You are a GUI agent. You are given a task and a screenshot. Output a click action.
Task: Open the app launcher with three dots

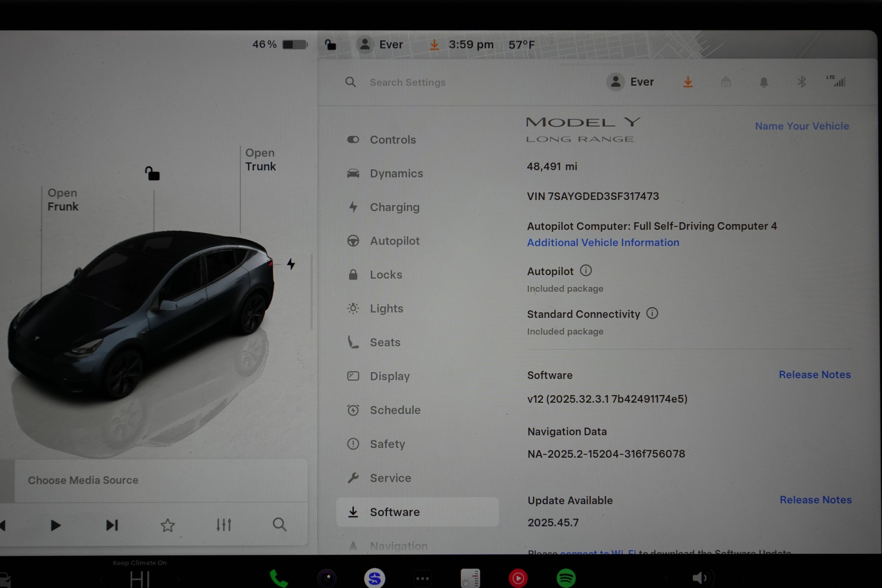(423, 578)
